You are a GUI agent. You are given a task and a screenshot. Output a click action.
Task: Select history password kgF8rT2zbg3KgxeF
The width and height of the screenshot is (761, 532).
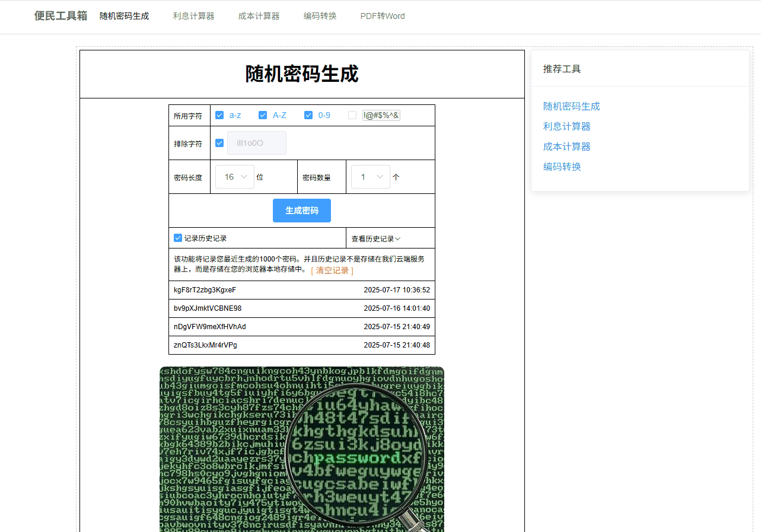point(205,290)
